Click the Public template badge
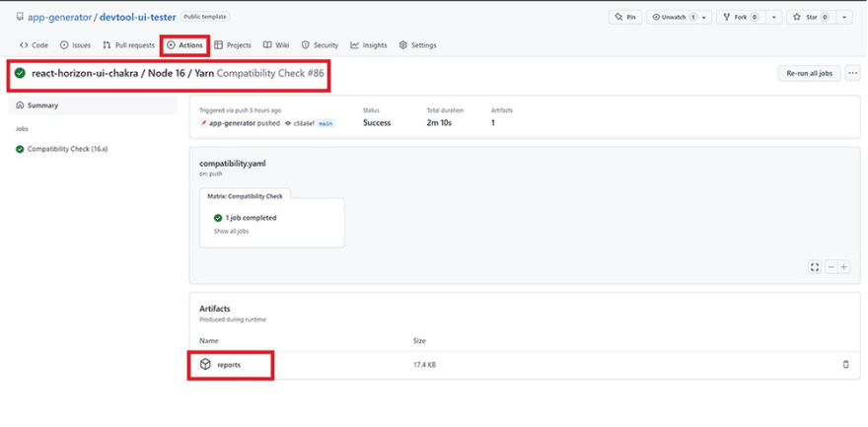Viewport: 868px width, 427px height. [x=205, y=17]
